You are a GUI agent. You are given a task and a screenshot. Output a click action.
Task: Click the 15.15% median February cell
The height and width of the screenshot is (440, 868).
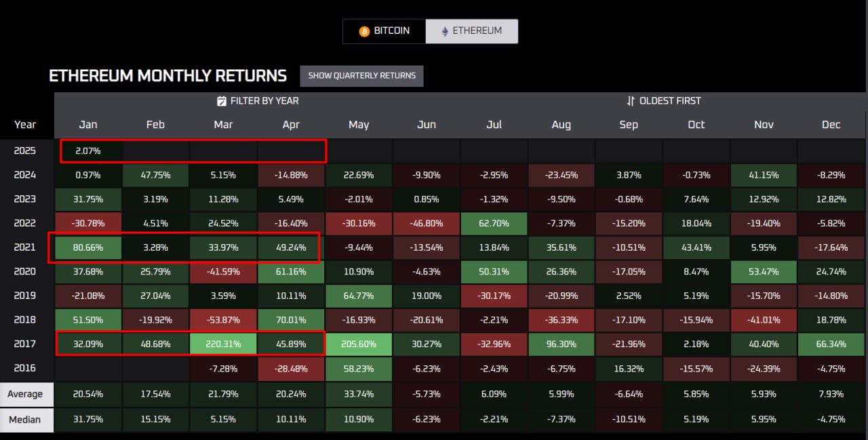(156, 420)
